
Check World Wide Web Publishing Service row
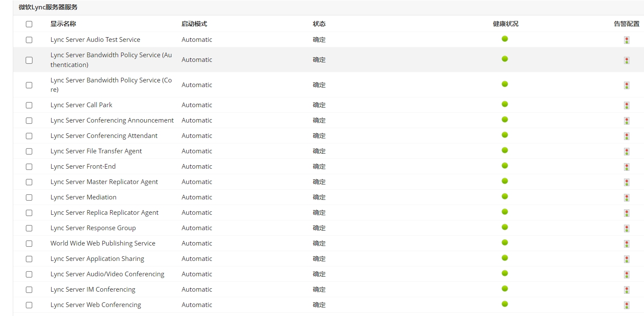coord(29,243)
